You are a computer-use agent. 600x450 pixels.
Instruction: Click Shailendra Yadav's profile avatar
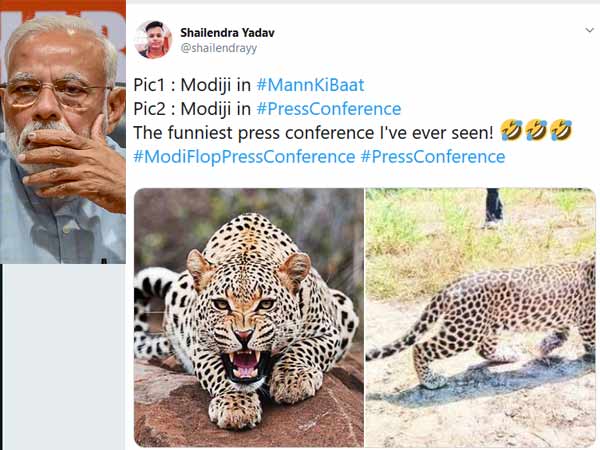(x=153, y=39)
